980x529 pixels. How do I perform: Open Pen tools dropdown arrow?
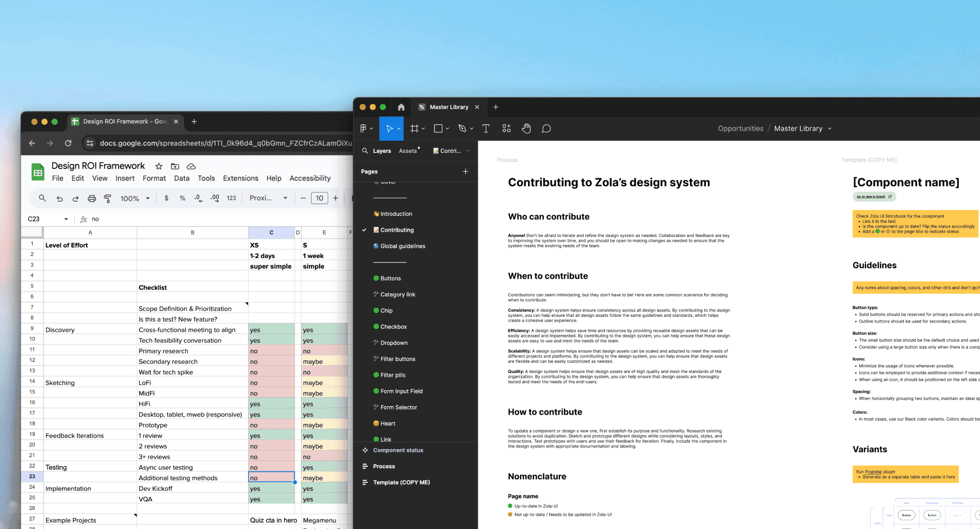tap(471, 129)
